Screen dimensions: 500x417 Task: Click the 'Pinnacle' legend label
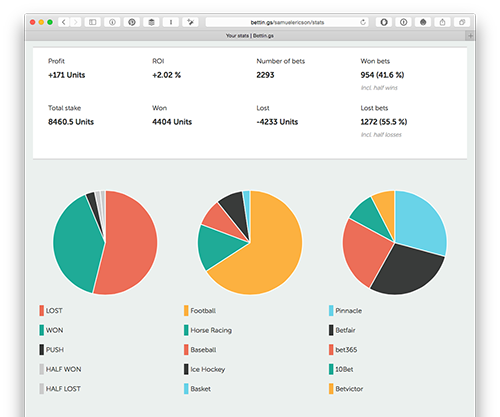click(x=349, y=311)
